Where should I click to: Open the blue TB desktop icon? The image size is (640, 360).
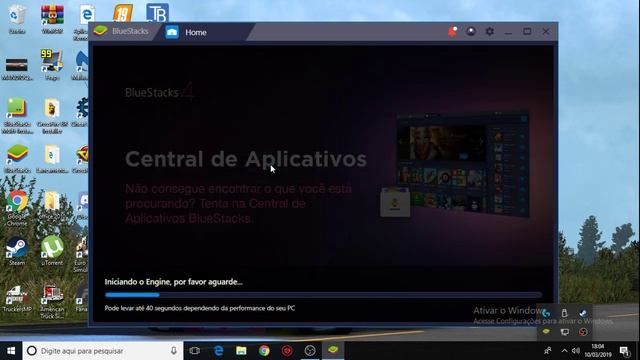(x=158, y=13)
